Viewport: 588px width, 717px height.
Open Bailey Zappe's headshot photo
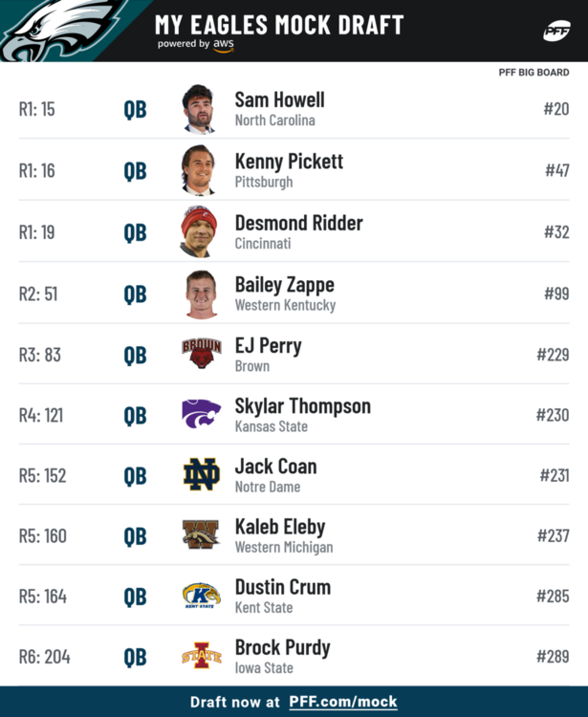click(x=201, y=294)
